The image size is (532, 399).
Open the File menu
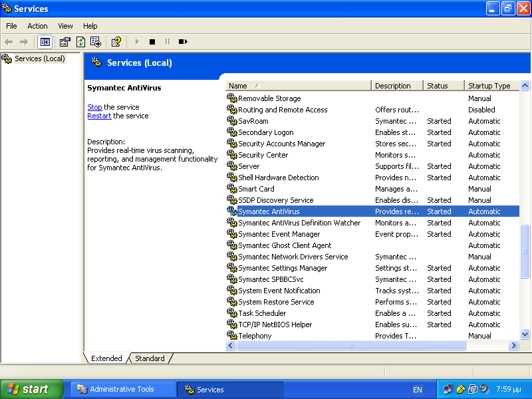pyautogui.click(x=11, y=26)
